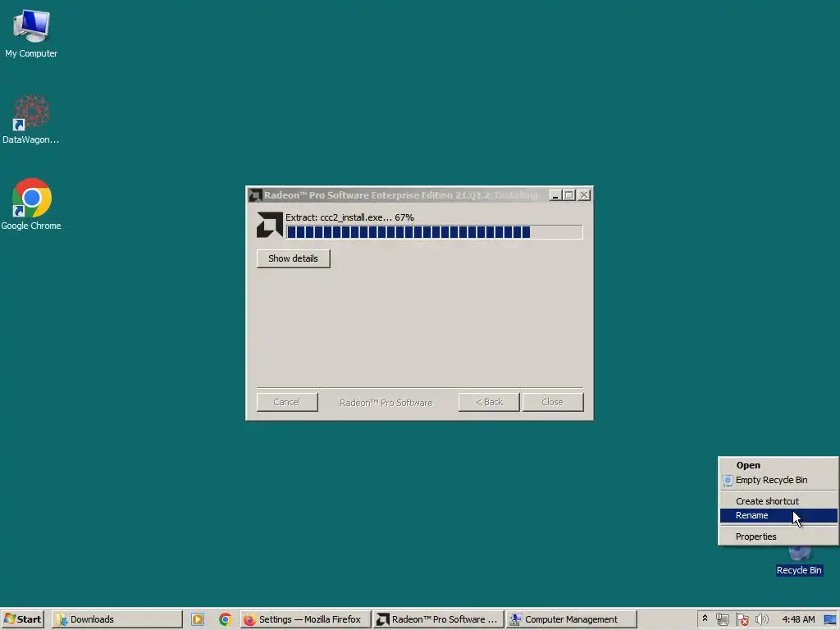This screenshot has height=630, width=840.
Task: Click the 'Extract: ccc2_install.exe... 67%' status text
Action: coord(349,217)
